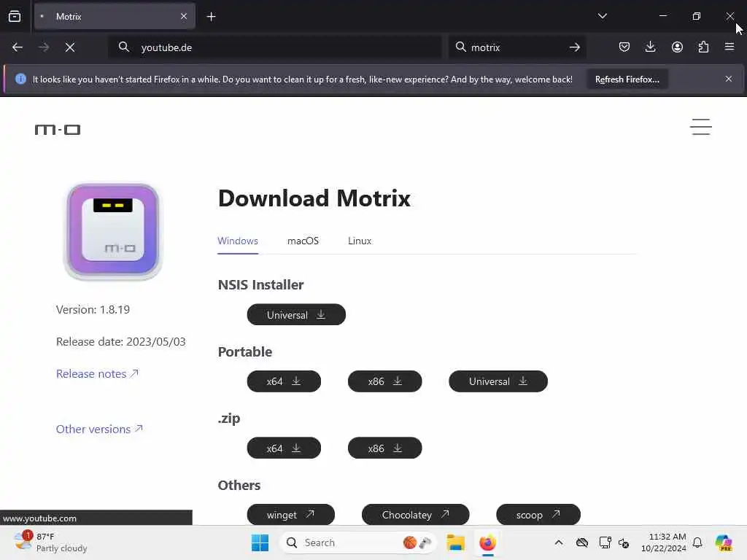The height and width of the screenshot is (560, 747).
Task: Click the Download Motrix heading
Action: pos(314,198)
